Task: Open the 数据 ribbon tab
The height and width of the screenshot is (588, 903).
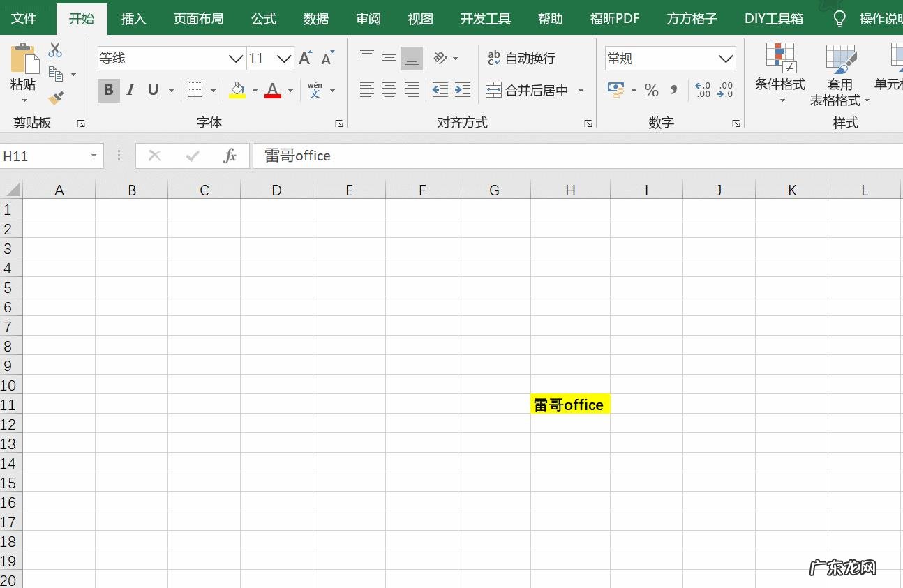Action: 315,19
